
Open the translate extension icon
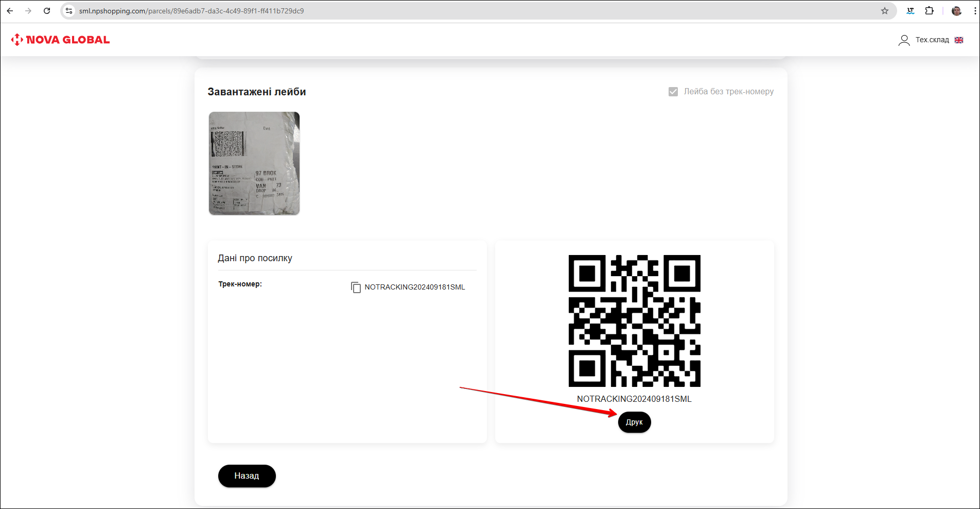coord(910,11)
